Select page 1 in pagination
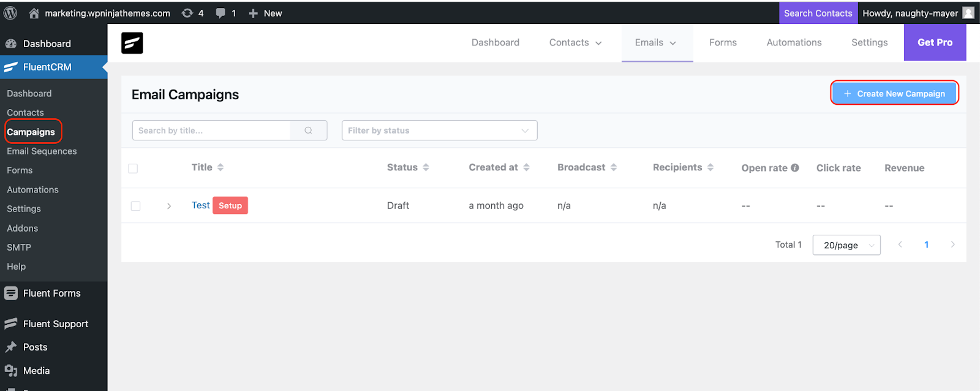Screen dimensions: 980x391 coord(926,245)
